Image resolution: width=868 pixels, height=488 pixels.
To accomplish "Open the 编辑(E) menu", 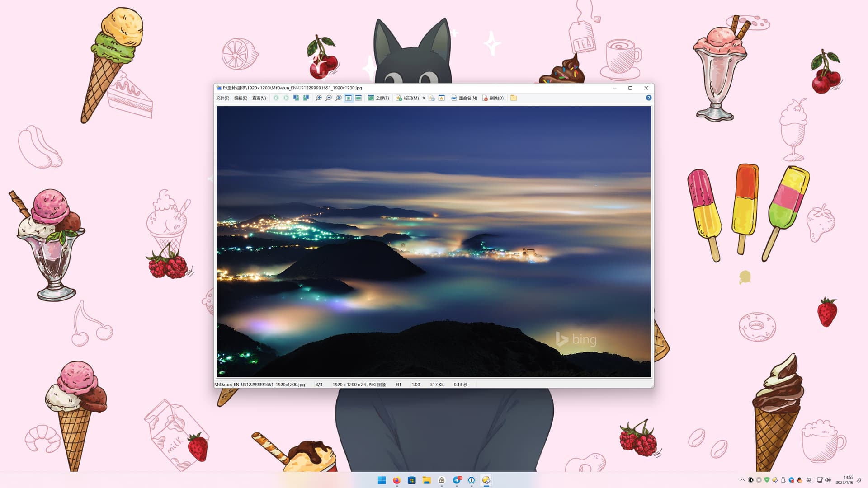I will coord(241,98).
